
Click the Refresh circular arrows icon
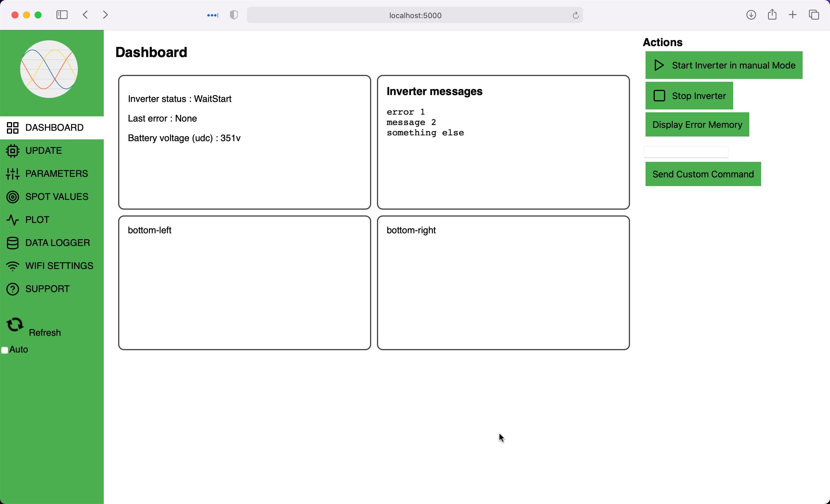pos(15,325)
